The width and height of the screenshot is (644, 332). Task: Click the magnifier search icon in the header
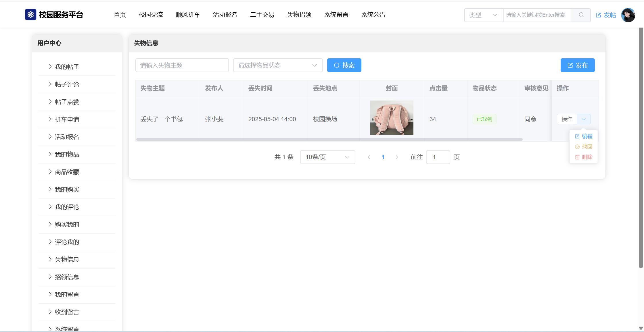click(x=581, y=15)
